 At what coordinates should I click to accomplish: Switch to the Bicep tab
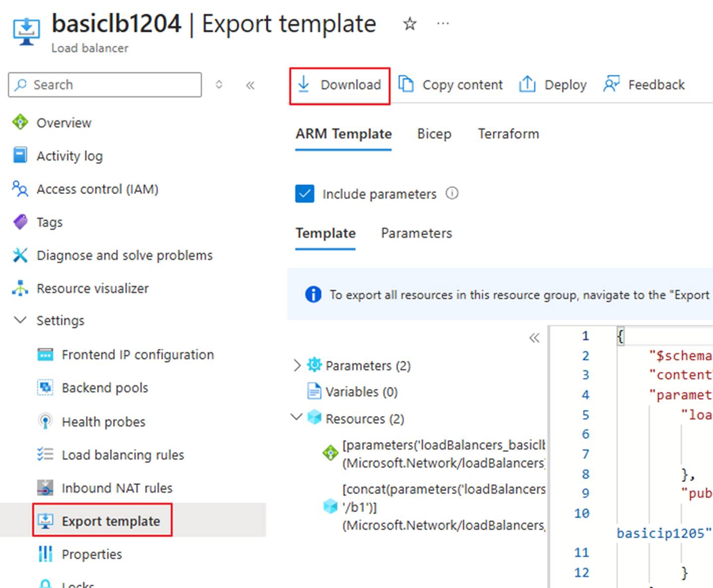tap(434, 134)
